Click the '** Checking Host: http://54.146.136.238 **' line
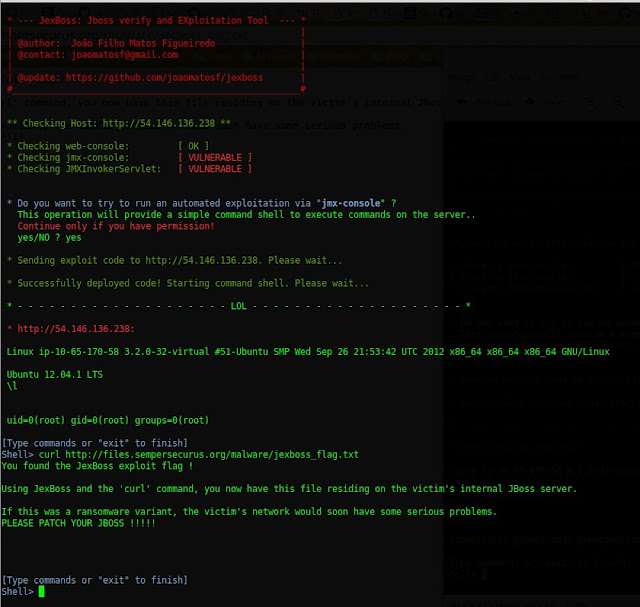640x607 pixels. (119, 123)
